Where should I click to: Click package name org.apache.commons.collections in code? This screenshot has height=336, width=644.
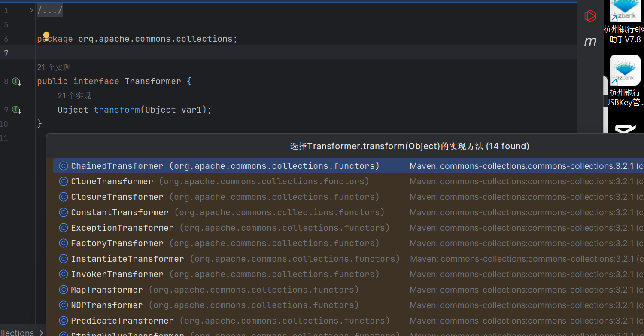pyautogui.click(x=155, y=39)
